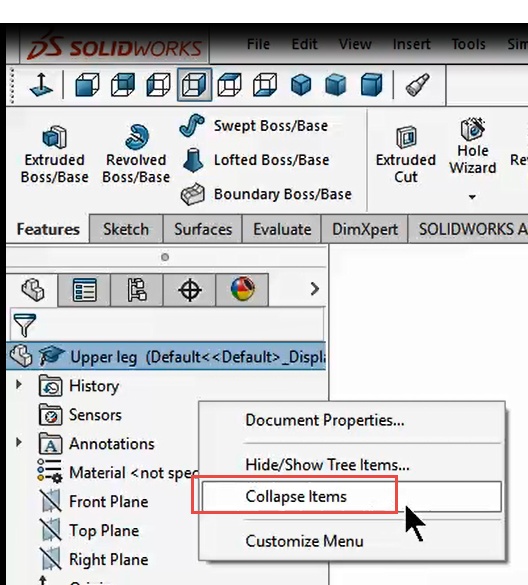Expand the History folder

(x=18, y=384)
